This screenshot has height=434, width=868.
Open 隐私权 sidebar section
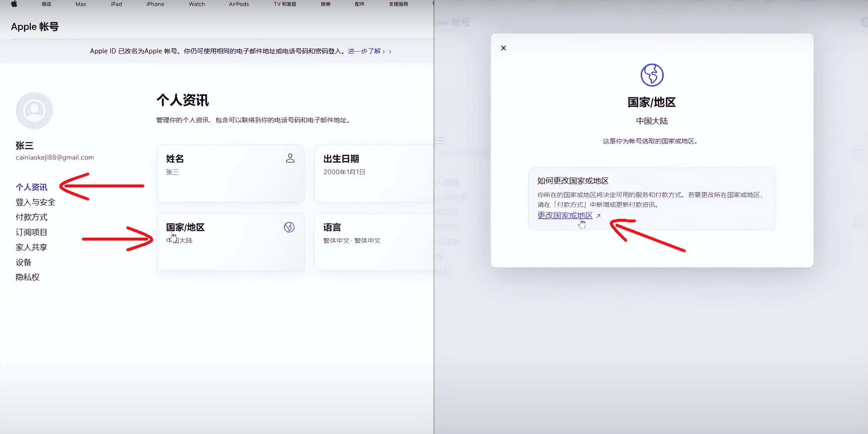point(28,277)
